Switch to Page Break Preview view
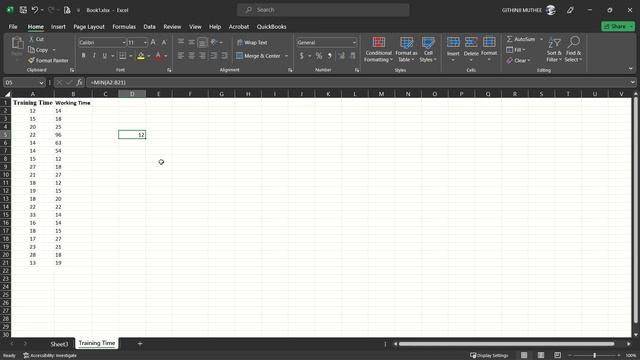Image resolution: width=640 pixels, height=360 pixels. pyautogui.click(x=558, y=356)
